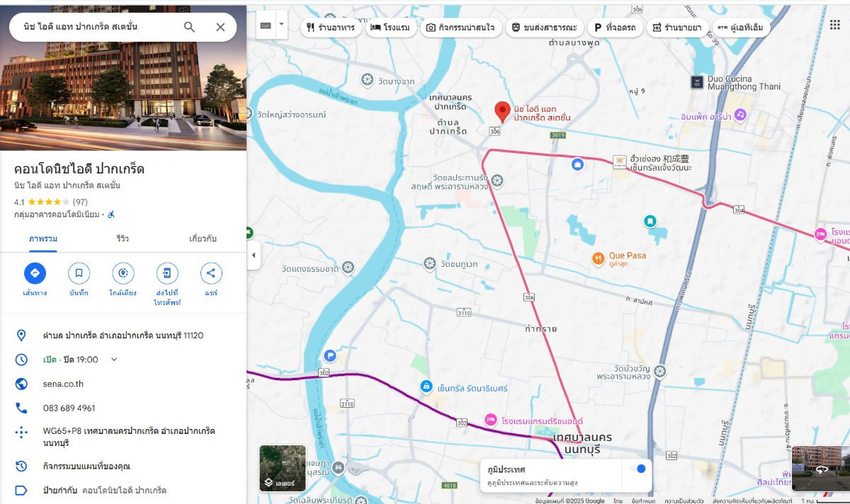Select the เส้นทาง directions icon
The width and height of the screenshot is (850, 504).
coord(35,273)
